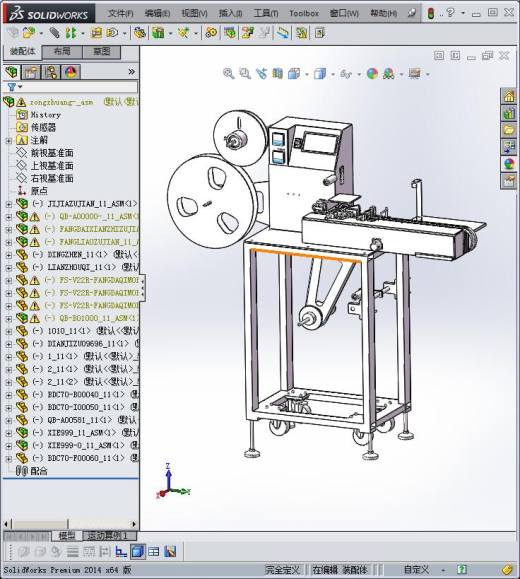Screen dimensions: 520x579
Task: Click the Rebuild traffic light icon
Action: point(431,13)
